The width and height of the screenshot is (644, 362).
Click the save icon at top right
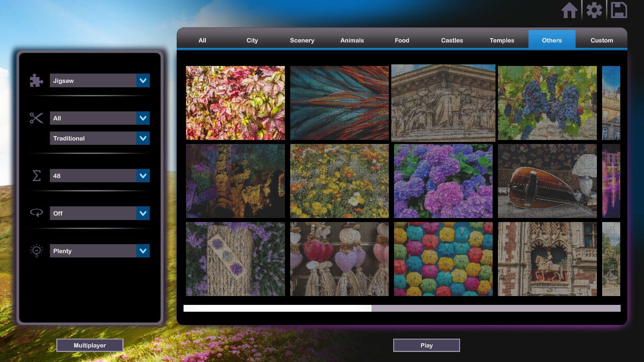click(619, 11)
